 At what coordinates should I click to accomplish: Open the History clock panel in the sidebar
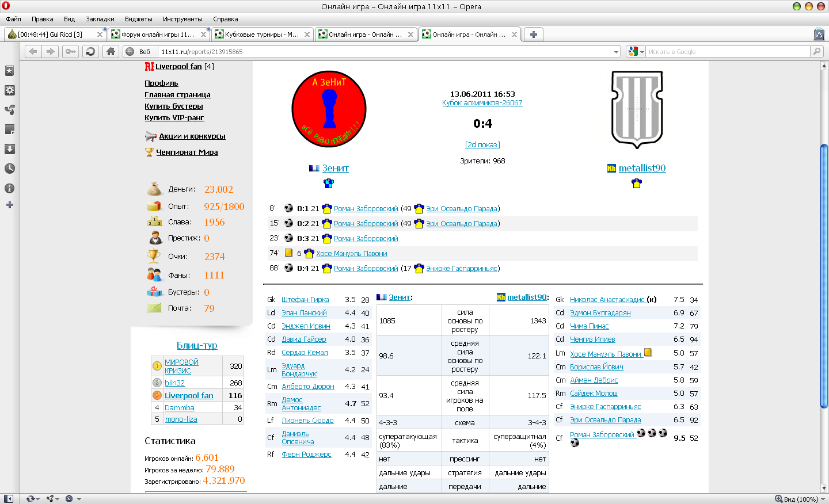[9, 169]
